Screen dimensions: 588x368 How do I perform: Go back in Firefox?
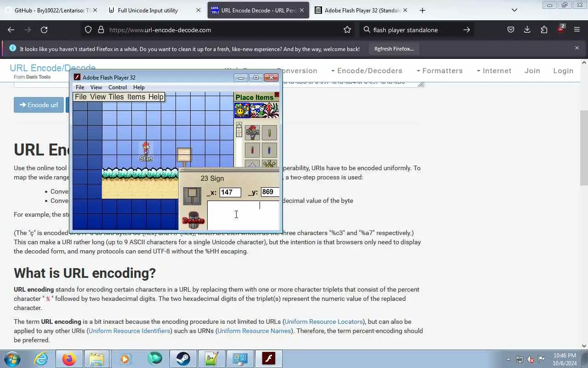point(11,30)
